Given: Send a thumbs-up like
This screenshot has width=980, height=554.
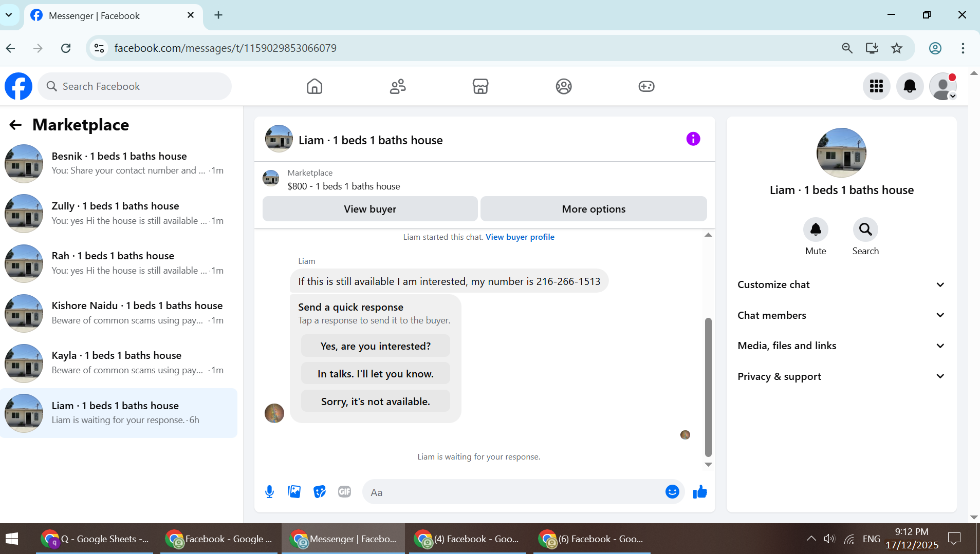Looking at the screenshot, I should pyautogui.click(x=700, y=492).
